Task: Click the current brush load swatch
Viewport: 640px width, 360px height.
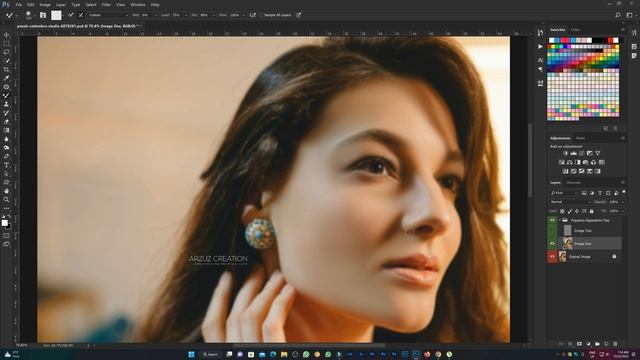Action: tap(56, 15)
